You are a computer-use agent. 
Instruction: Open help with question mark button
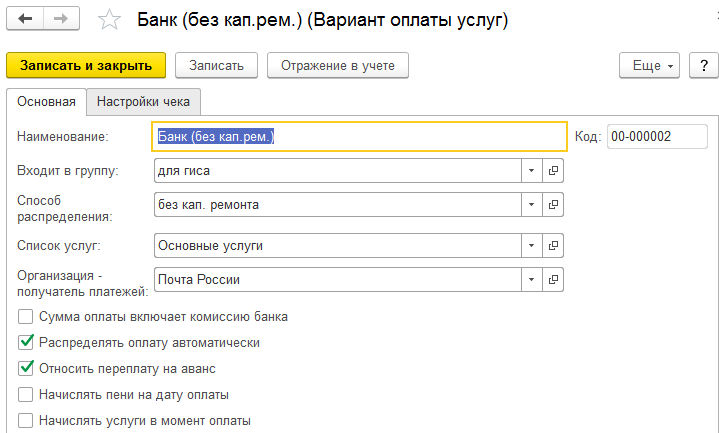point(703,66)
